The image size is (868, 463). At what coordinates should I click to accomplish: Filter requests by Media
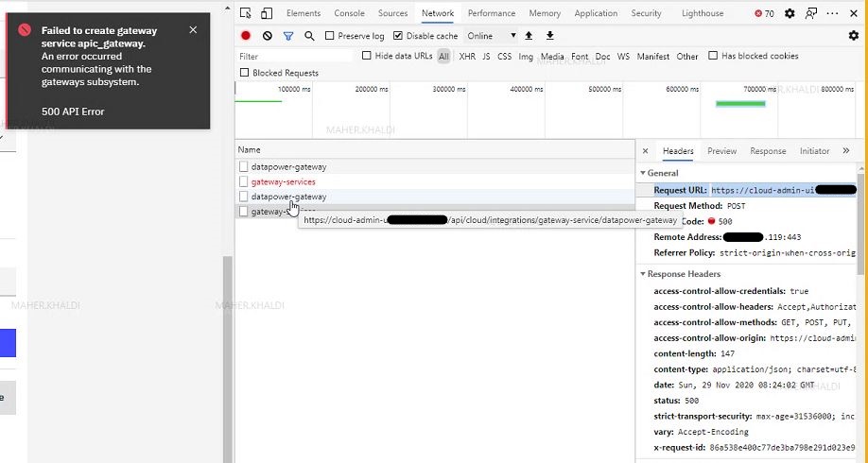click(x=552, y=57)
